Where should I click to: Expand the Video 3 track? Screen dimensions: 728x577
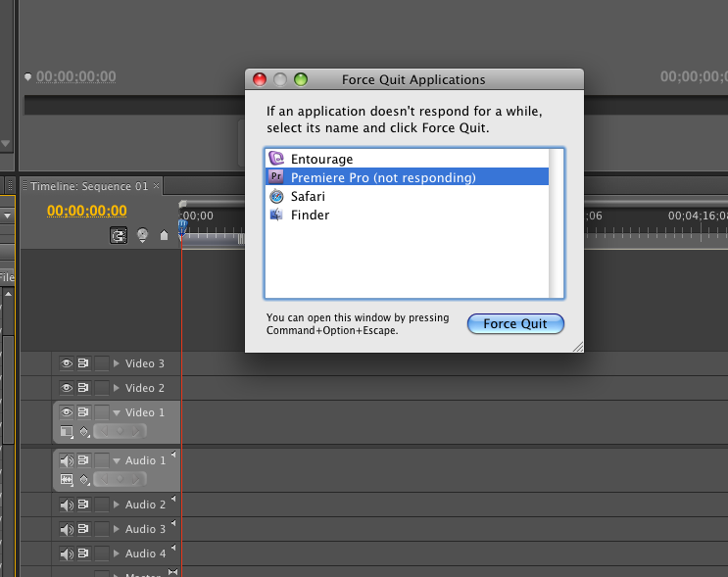tap(117, 363)
